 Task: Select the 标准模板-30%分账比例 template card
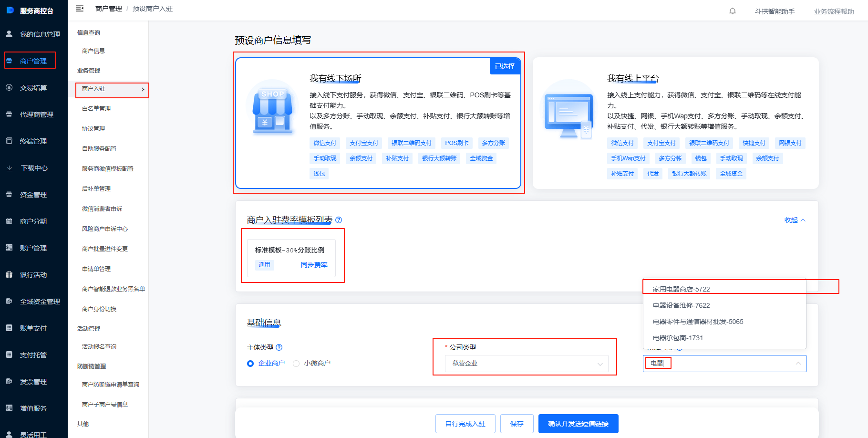click(x=291, y=258)
